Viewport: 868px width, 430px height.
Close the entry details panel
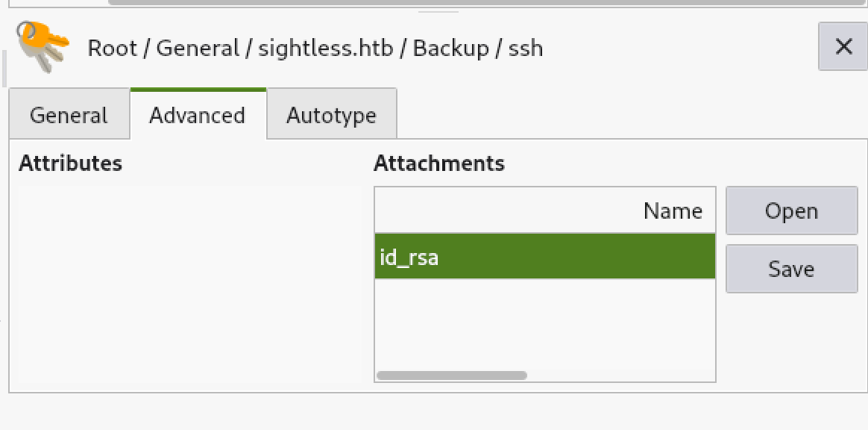(x=843, y=47)
